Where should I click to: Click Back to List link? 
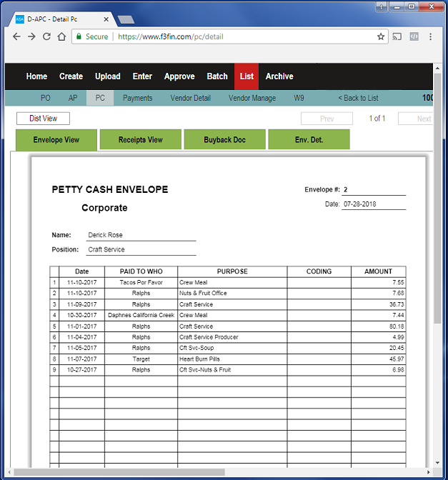click(358, 98)
